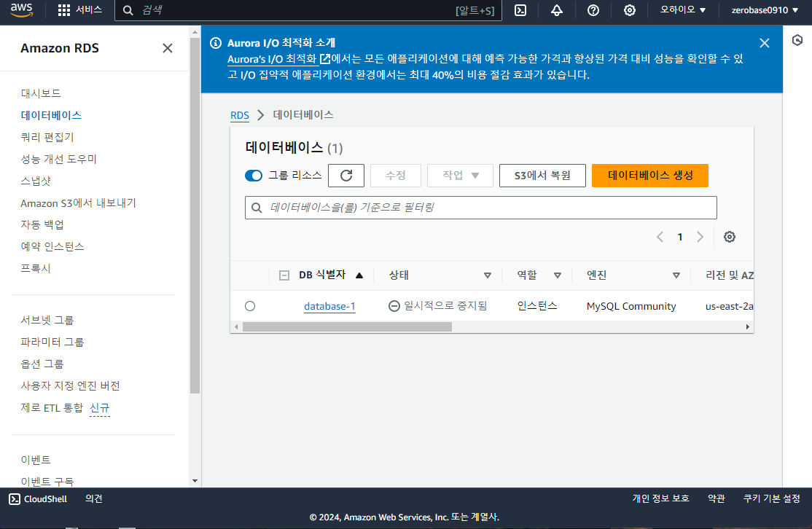
Task: Go to the previous page of databases
Action: click(660, 237)
